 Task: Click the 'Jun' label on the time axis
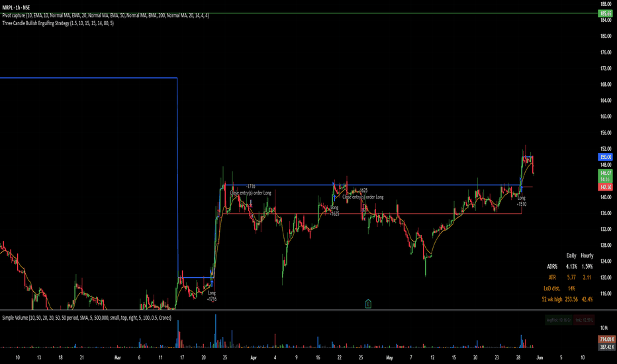540,357
